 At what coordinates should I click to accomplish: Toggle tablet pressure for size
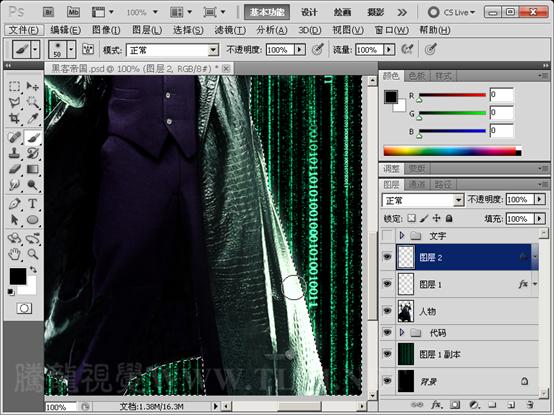point(431,49)
